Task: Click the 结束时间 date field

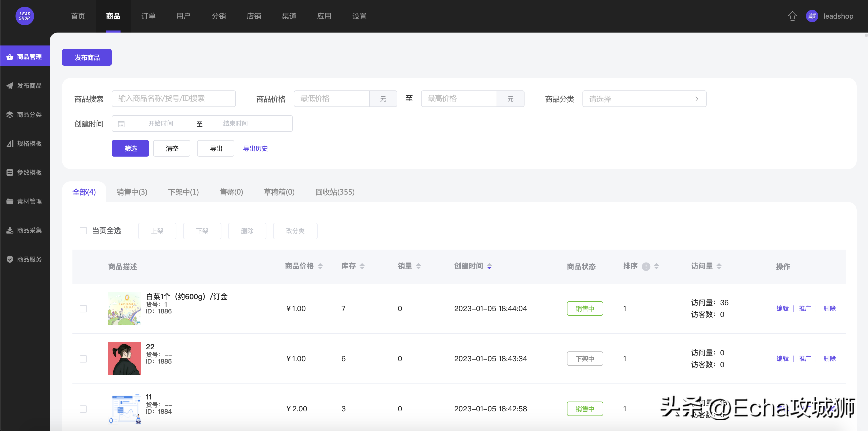Action: pyautogui.click(x=235, y=124)
